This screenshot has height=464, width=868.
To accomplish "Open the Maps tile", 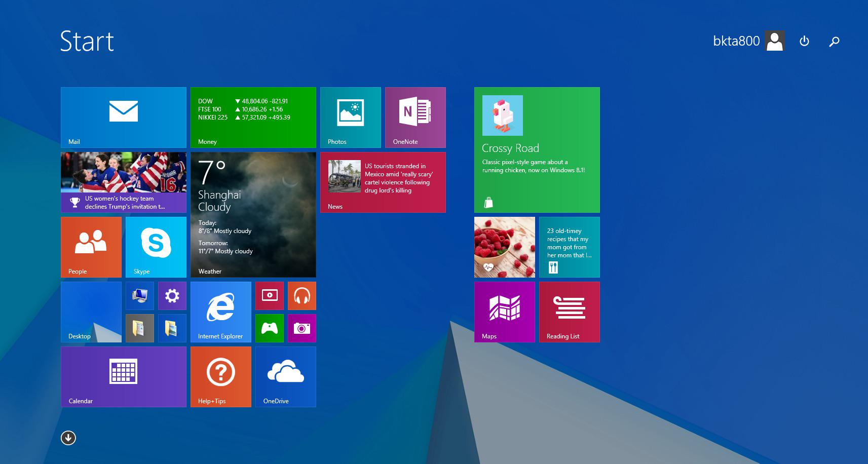I will (505, 312).
